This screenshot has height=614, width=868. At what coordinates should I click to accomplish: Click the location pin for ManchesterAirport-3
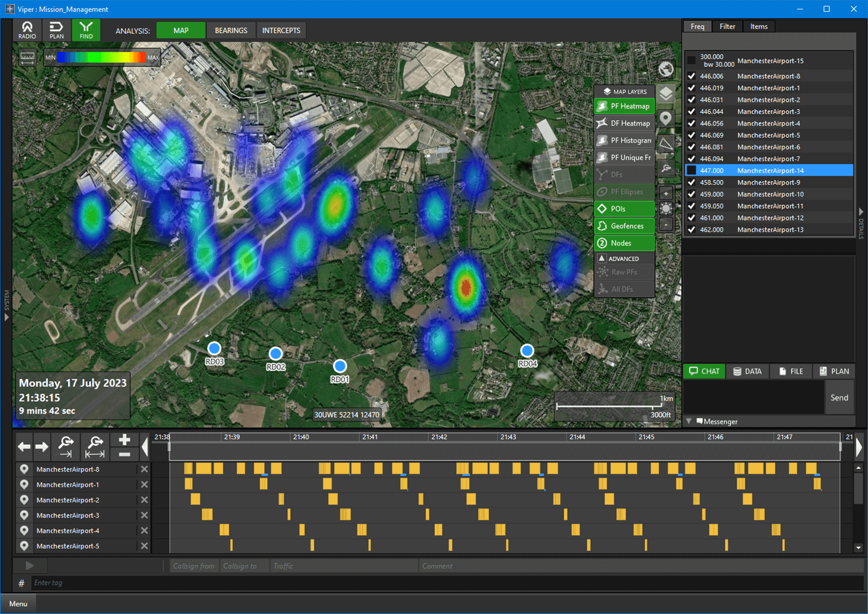(x=24, y=515)
